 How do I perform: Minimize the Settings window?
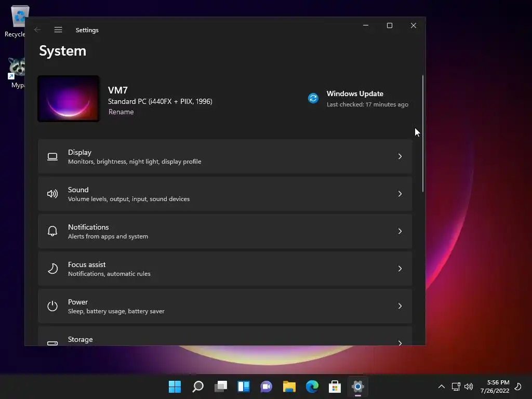(366, 25)
